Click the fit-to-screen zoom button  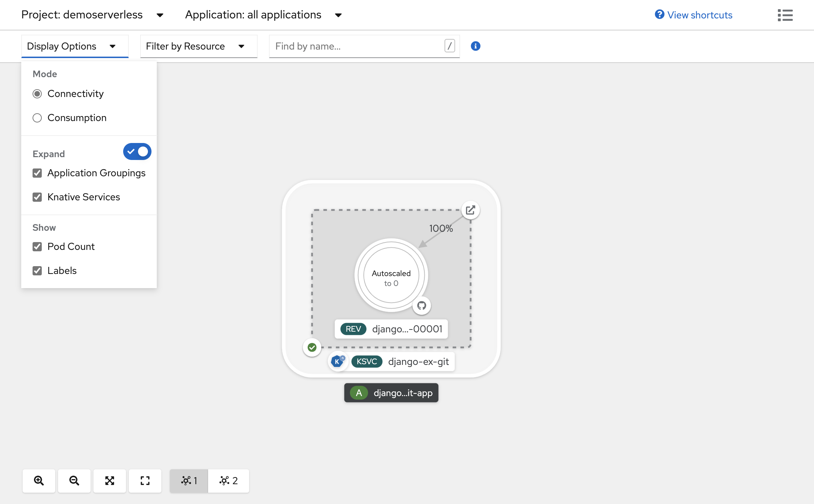[110, 480]
